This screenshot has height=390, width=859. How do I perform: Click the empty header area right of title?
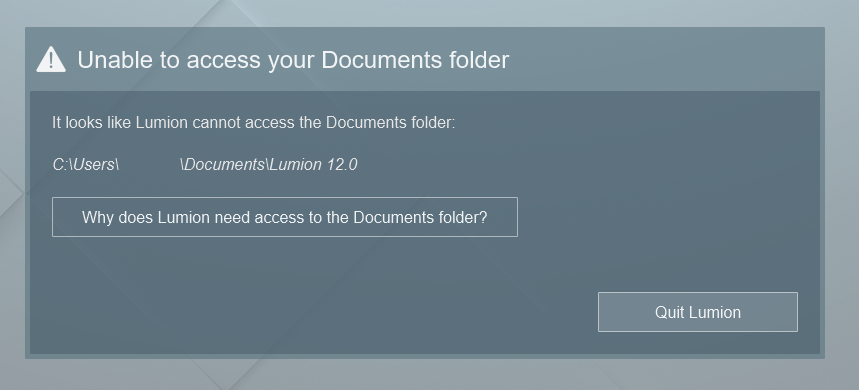tap(666, 60)
